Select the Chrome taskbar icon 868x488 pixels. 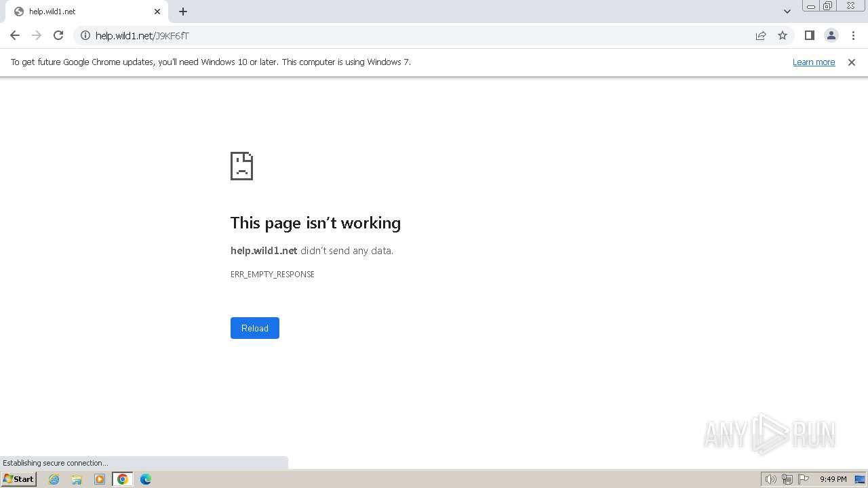(x=123, y=479)
